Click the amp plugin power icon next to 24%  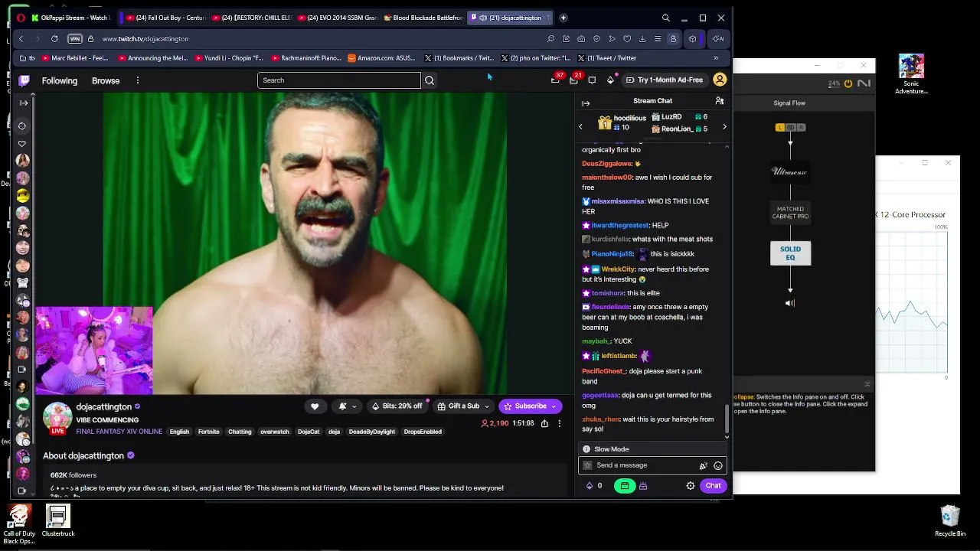tap(848, 83)
